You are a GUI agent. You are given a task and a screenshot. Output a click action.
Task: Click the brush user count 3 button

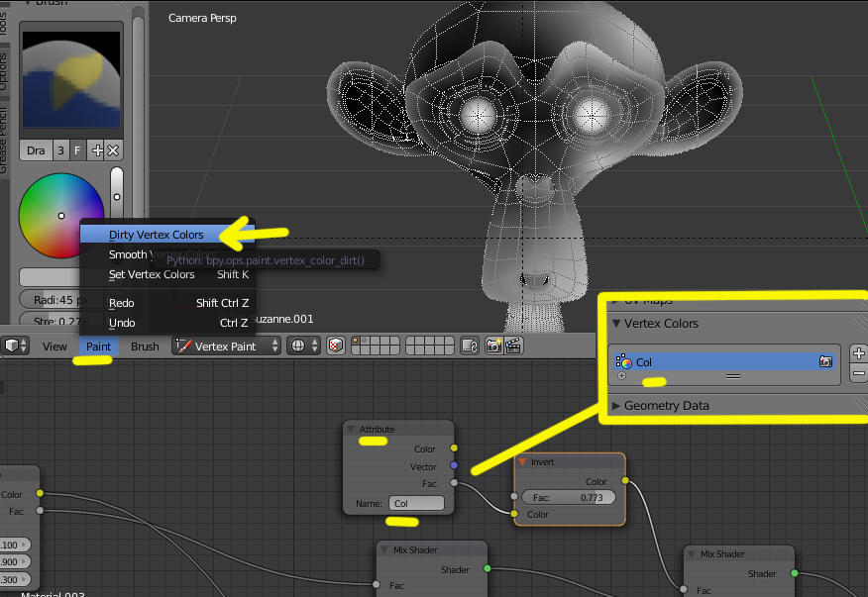60,150
